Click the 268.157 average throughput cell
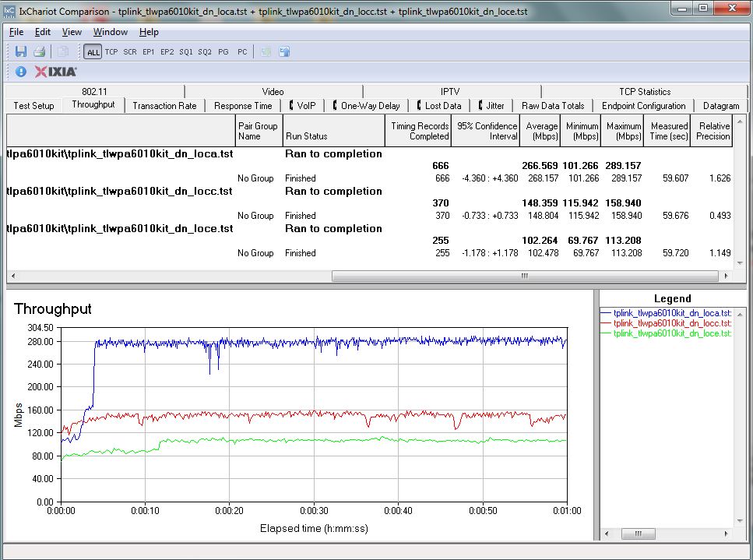Viewport: 753px width, 560px height. [x=543, y=178]
